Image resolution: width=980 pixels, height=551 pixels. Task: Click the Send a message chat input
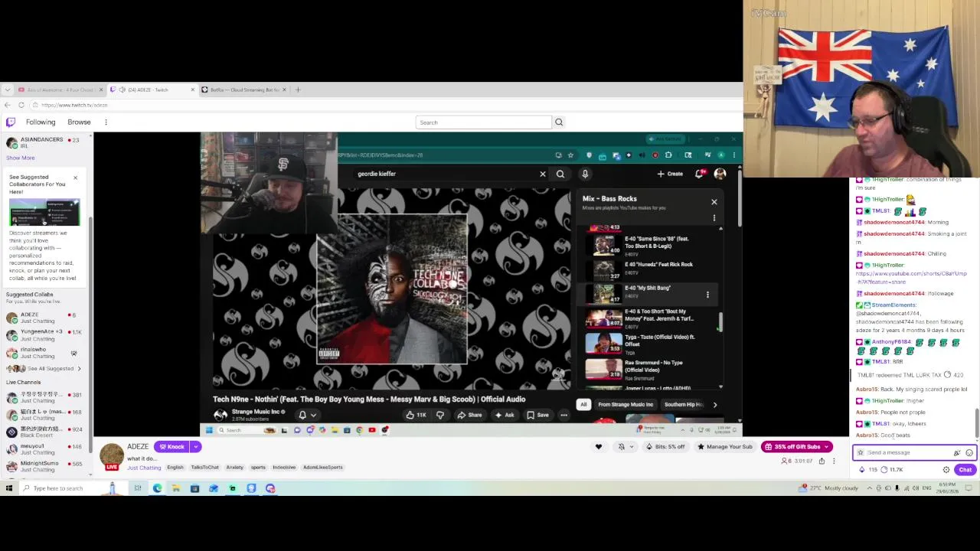(x=907, y=452)
